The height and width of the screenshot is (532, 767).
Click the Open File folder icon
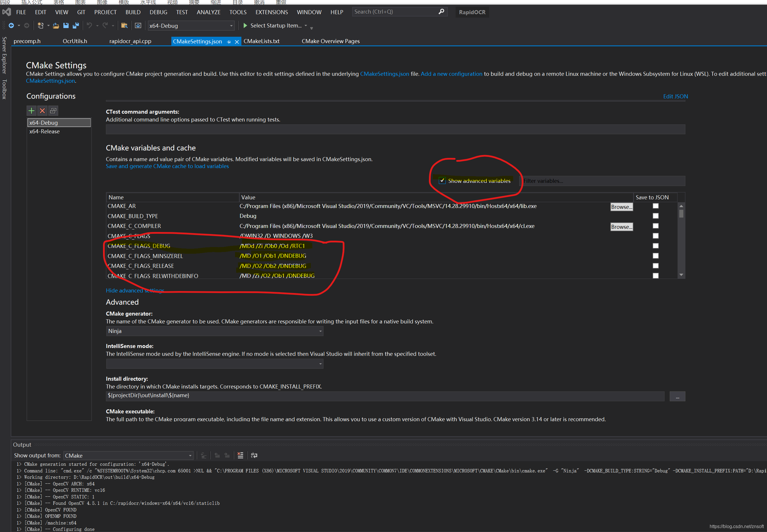tap(56, 25)
